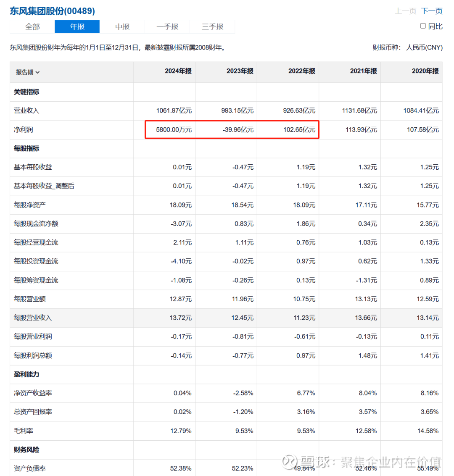Select the 2021年报 column header

(x=363, y=71)
